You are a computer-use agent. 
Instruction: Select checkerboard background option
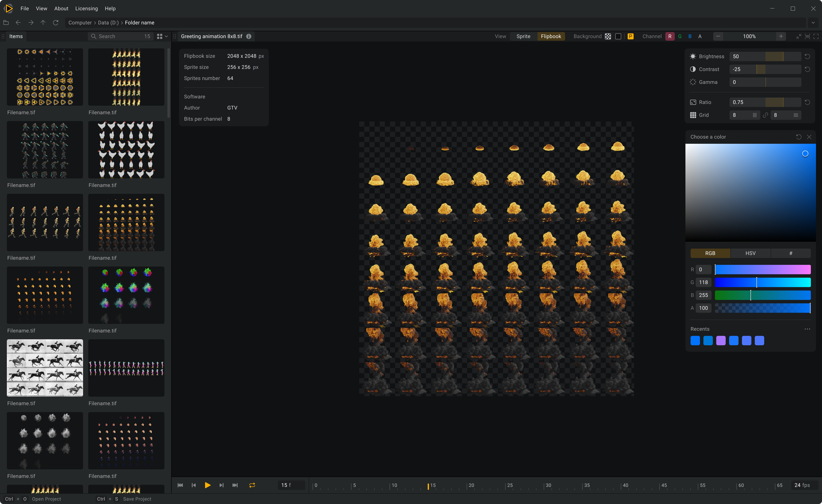click(x=608, y=36)
